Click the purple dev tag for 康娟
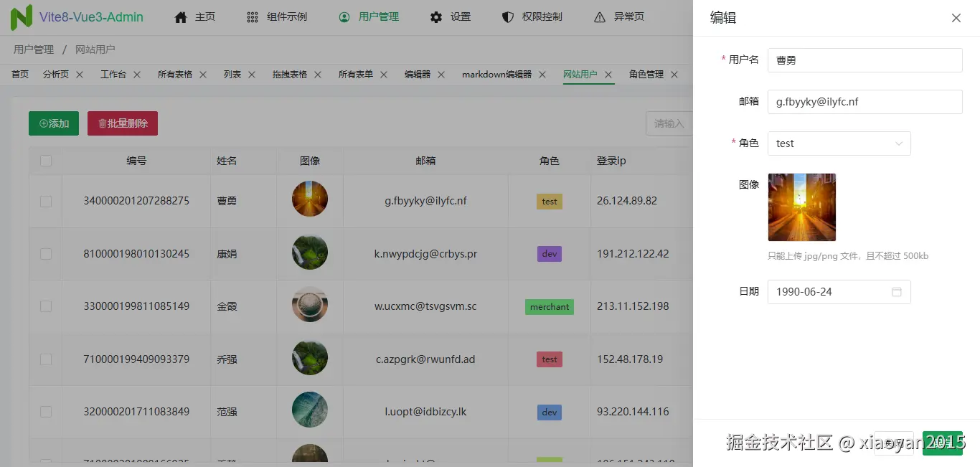This screenshot has width=980, height=467. click(x=550, y=254)
